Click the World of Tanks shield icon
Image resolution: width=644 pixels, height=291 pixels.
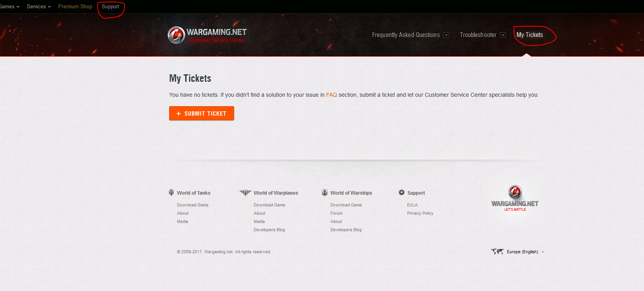172,193
